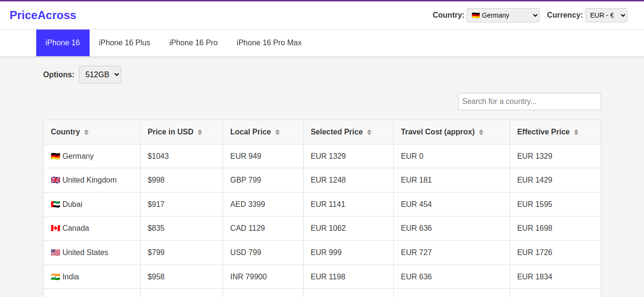644x297 pixels.
Task: Click the EUR 1429 effective price cell
Action: (x=555, y=180)
